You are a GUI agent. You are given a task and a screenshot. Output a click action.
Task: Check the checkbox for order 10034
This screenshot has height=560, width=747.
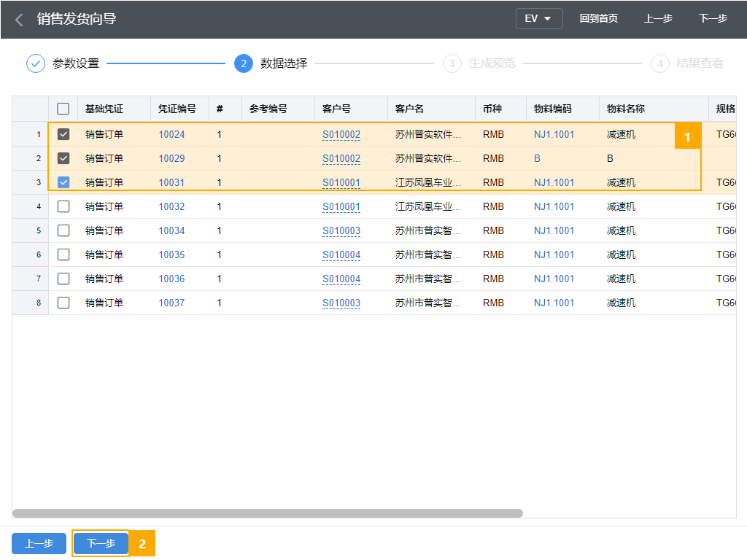[x=63, y=230]
